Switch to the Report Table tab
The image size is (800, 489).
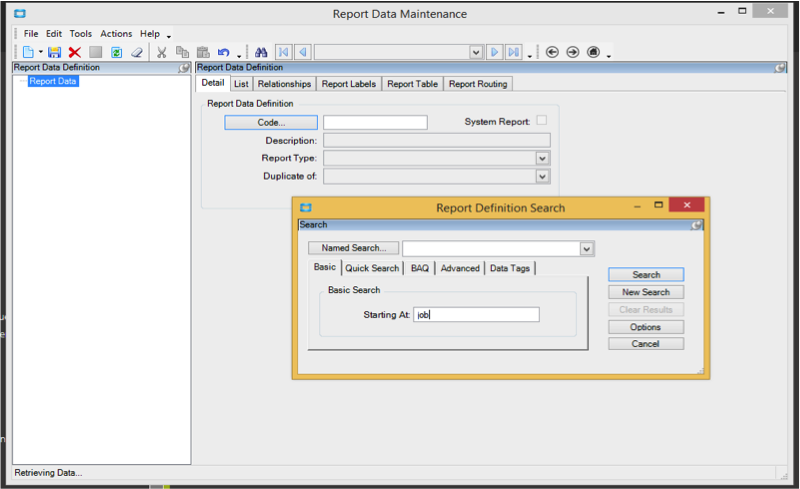(x=412, y=84)
